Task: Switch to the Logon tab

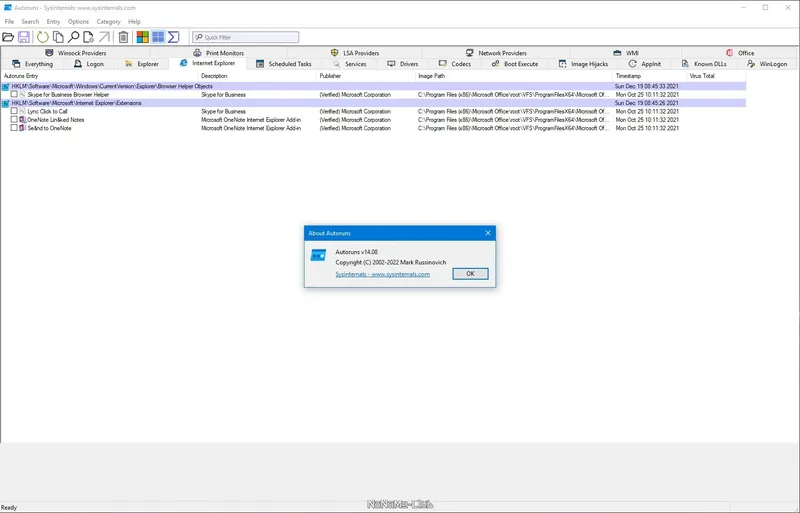Action: pyautogui.click(x=89, y=64)
